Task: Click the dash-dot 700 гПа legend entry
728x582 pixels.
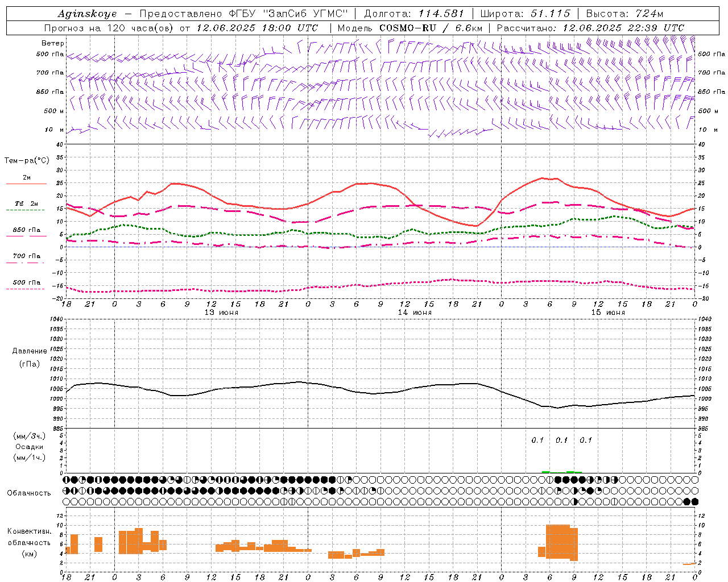Action: pos(26,259)
